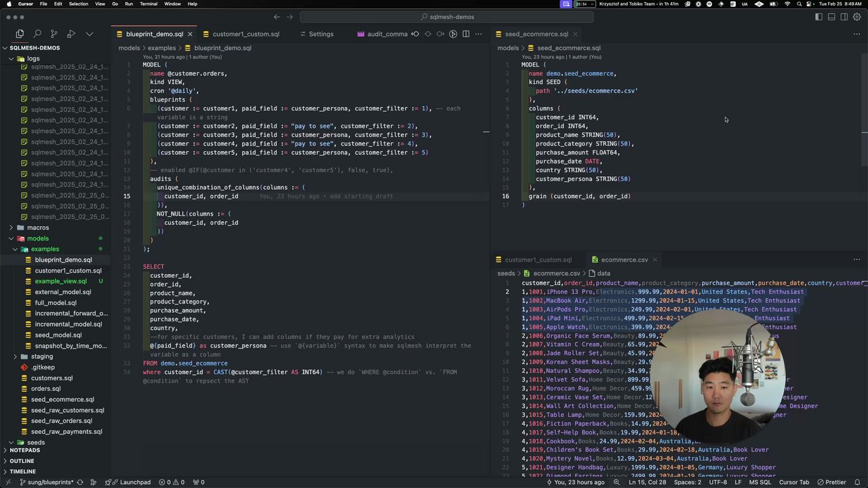
Task: Click the split editor right icon
Action: pos(467,34)
